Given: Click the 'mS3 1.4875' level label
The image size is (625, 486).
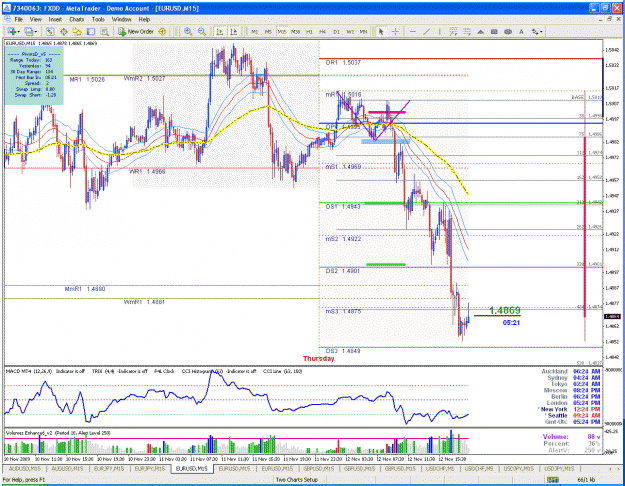Looking at the screenshot, I should click(x=343, y=311).
